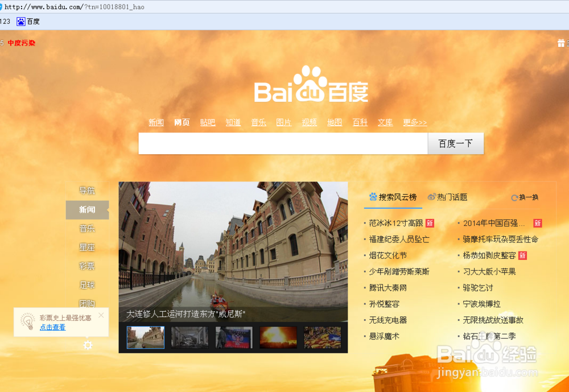This screenshot has height=392, width=569.
Task: Open 烟花文化节 hot search
Action: tap(388, 255)
